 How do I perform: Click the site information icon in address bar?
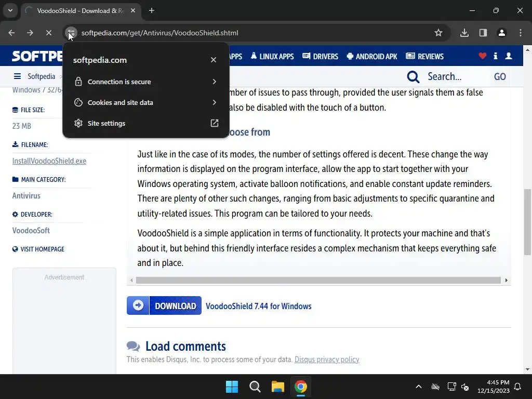click(x=71, y=33)
